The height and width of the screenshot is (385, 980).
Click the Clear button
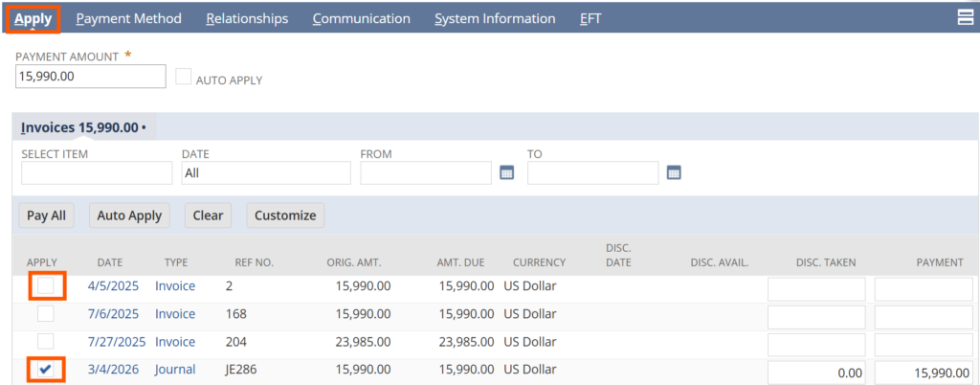pos(208,215)
